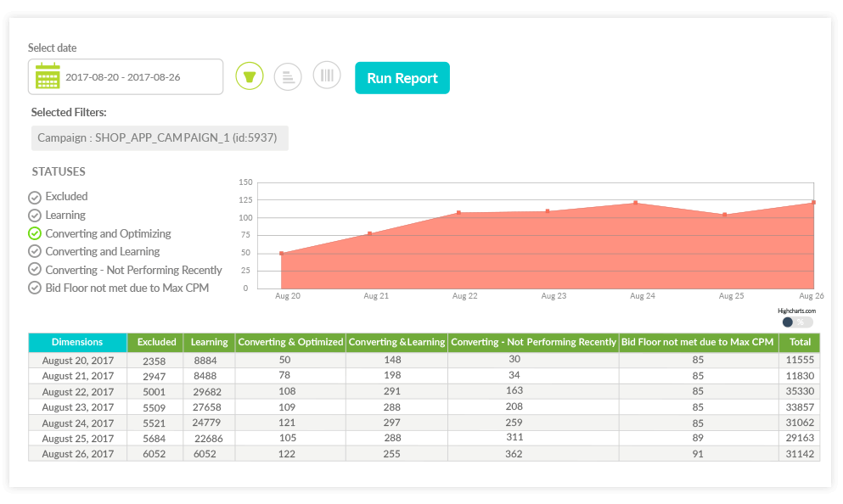Click the Dimensions column header
The image size is (843, 504).
(x=77, y=342)
